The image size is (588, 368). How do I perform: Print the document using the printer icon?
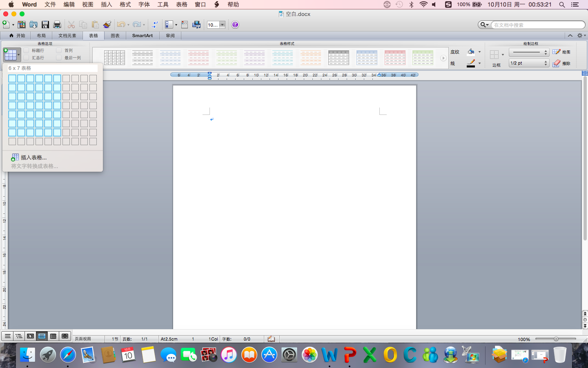(x=57, y=25)
